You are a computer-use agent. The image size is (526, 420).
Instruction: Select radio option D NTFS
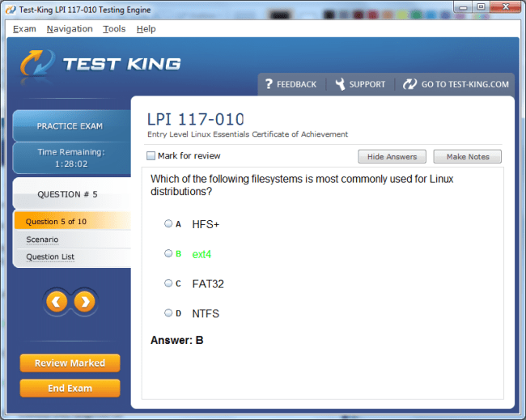point(168,313)
